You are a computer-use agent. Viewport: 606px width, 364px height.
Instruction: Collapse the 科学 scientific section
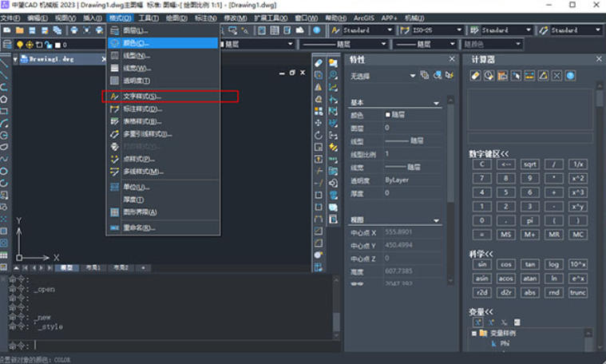tap(481, 254)
